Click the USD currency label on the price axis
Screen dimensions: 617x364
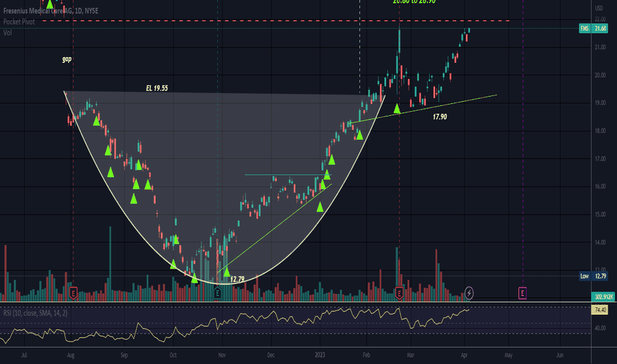pos(598,8)
